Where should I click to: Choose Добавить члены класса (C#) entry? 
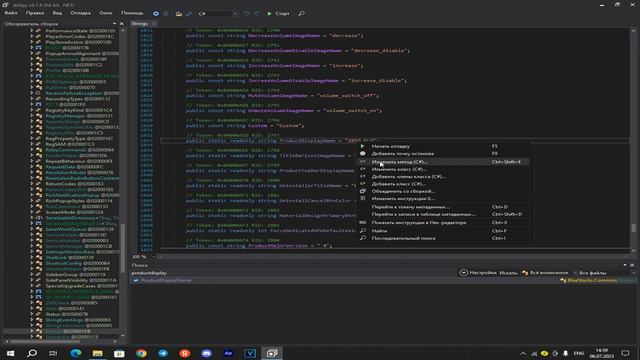click(x=444, y=176)
